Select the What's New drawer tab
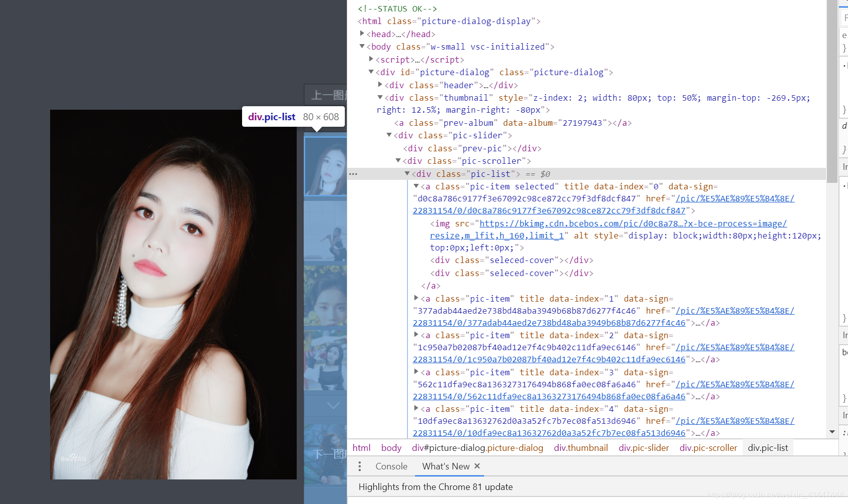This screenshot has width=848, height=504. click(x=446, y=466)
